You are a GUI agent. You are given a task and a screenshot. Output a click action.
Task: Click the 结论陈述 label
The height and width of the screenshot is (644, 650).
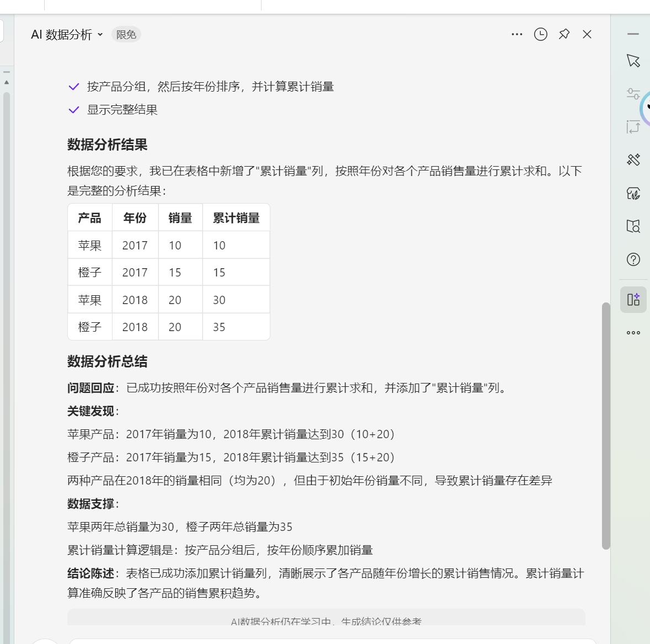pyautogui.click(x=91, y=573)
